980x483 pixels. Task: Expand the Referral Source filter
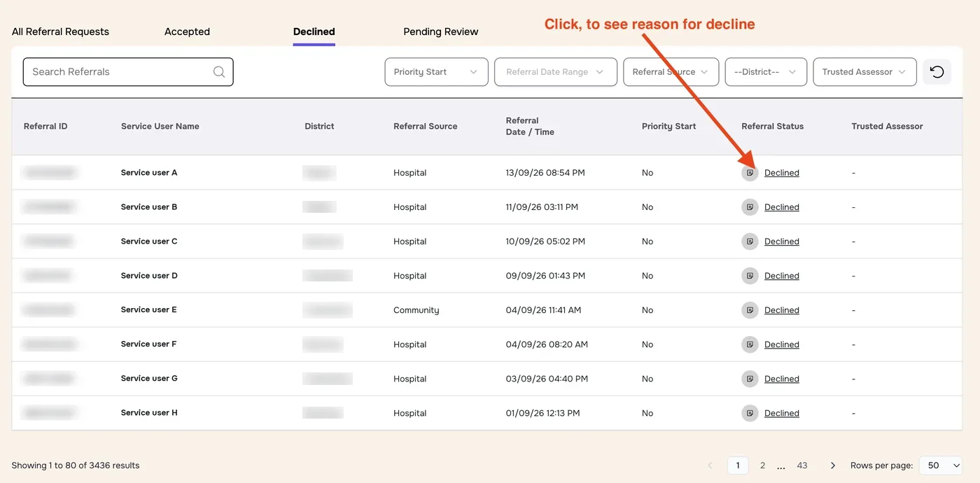tap(671, 72)
